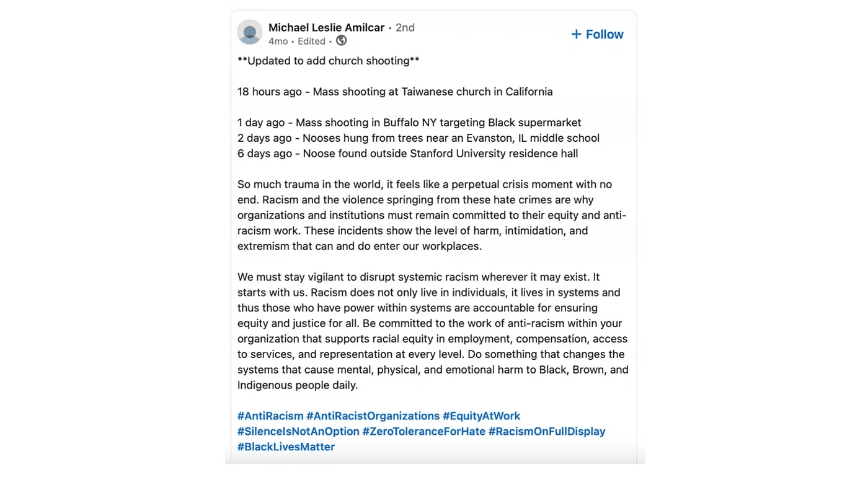Click the Edited label

[311, 41]
